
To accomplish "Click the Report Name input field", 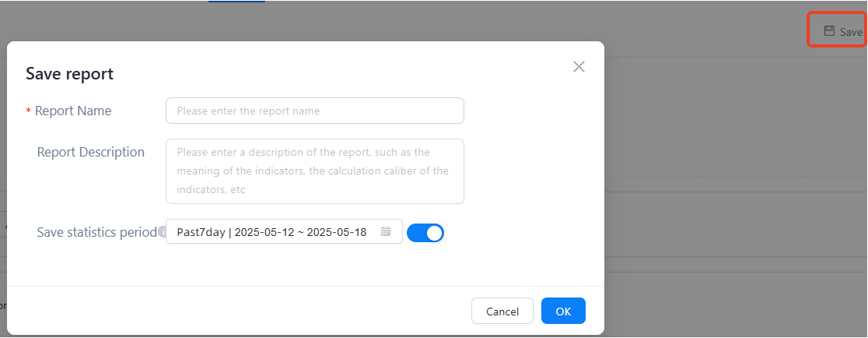I will [x=314, y=111].
